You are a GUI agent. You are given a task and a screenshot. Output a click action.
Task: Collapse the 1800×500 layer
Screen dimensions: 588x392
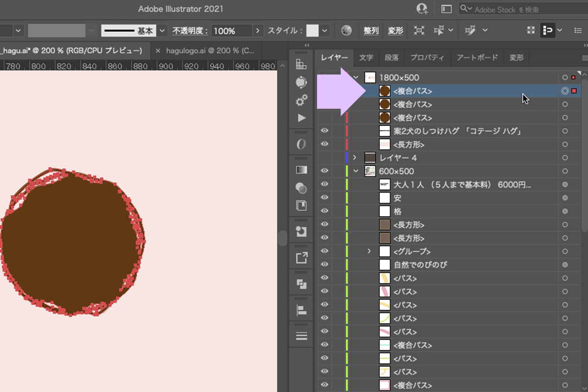(x=356, y=77)
